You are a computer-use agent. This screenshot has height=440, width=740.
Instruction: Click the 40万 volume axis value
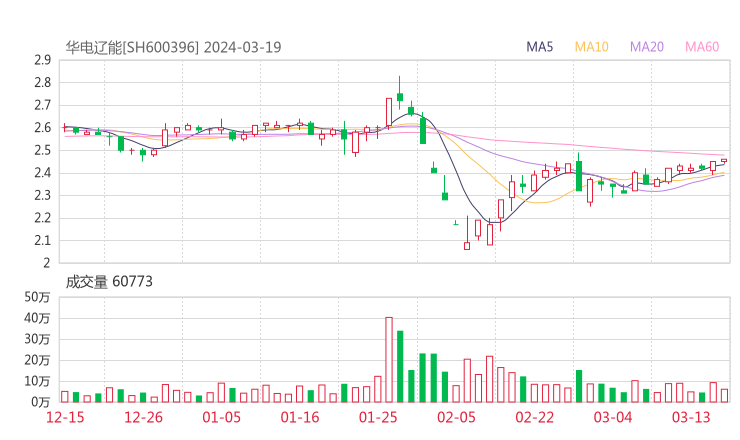click(37, 318)
